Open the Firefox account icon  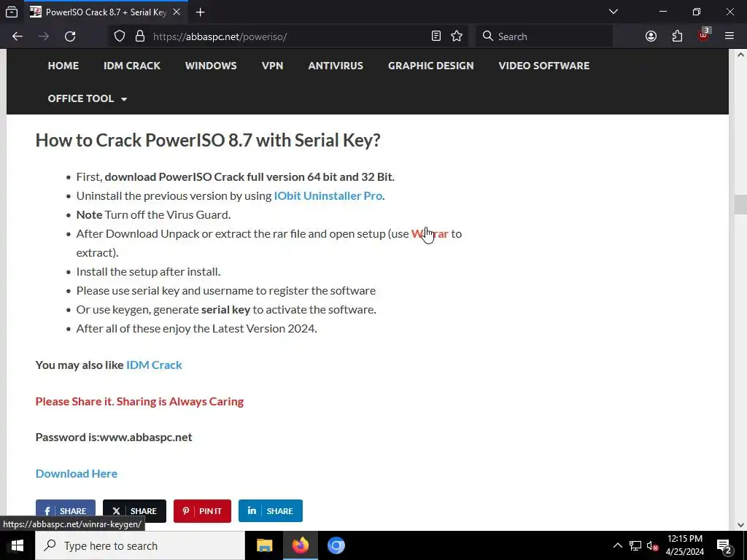[651, 36]
